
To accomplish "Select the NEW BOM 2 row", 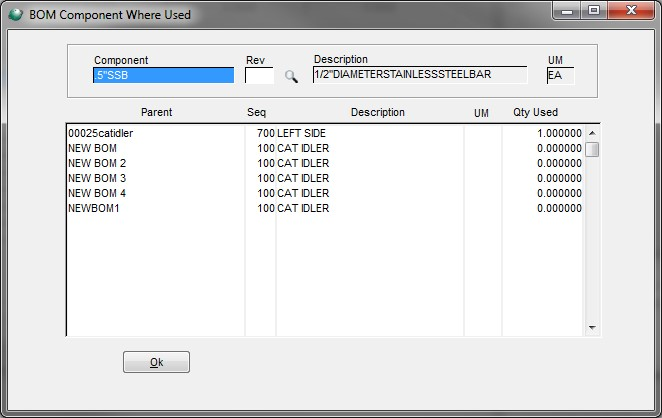I will (x=324, y=163).
